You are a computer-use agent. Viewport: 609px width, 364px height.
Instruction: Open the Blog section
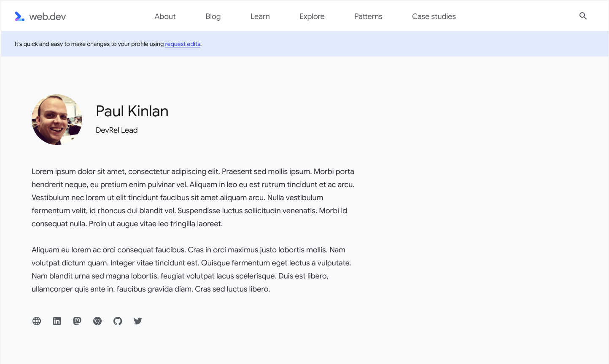tap(213, 16)
